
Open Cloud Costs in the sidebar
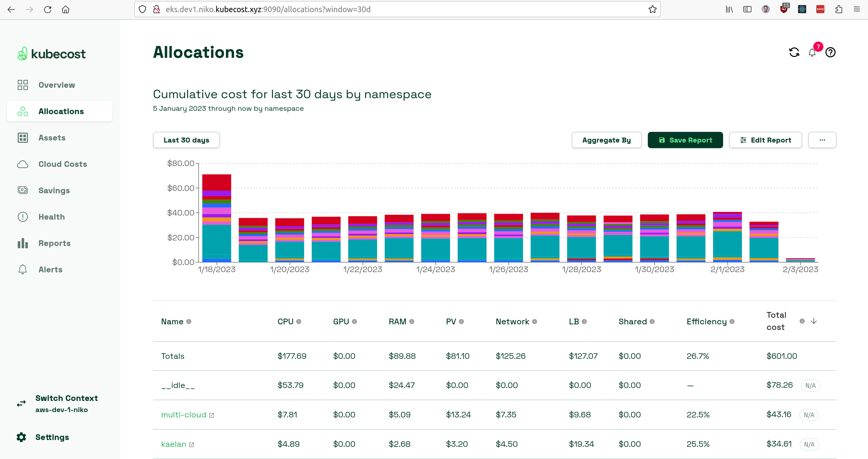click(60, 164)
